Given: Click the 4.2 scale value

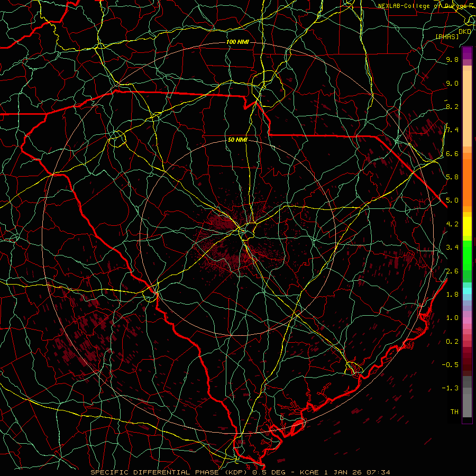Looking at the screenshot, I should (452, 224).
